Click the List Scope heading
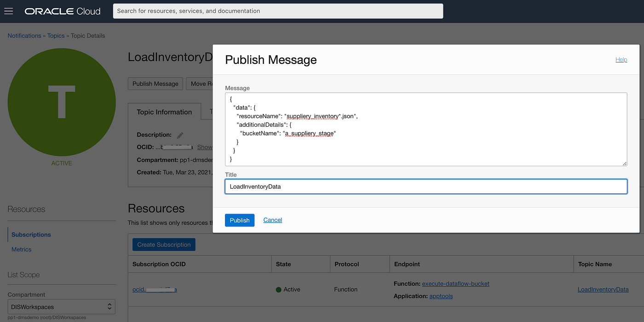This screenshot has width=644, height=322. coord(23,275)
